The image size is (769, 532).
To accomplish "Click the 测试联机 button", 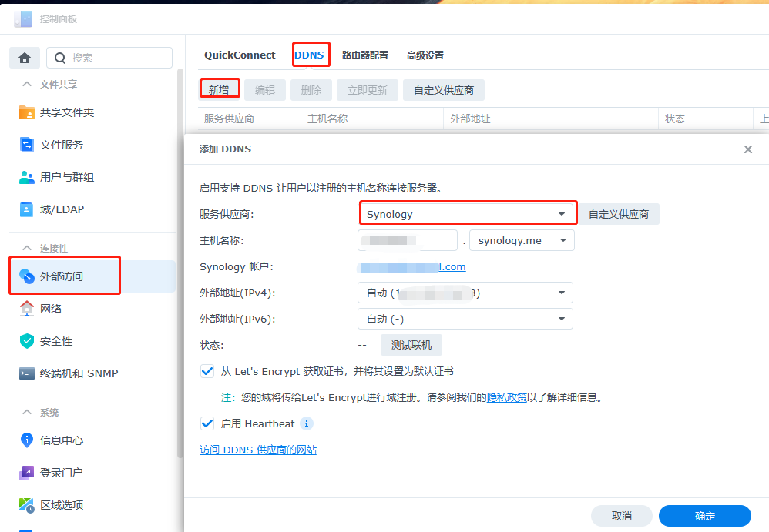I will pos(411,345).
